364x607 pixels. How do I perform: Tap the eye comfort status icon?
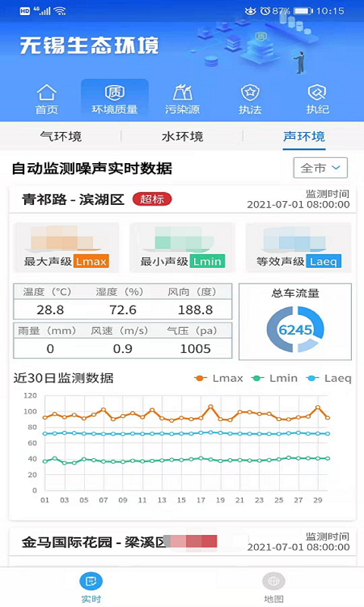coord(250,11)
